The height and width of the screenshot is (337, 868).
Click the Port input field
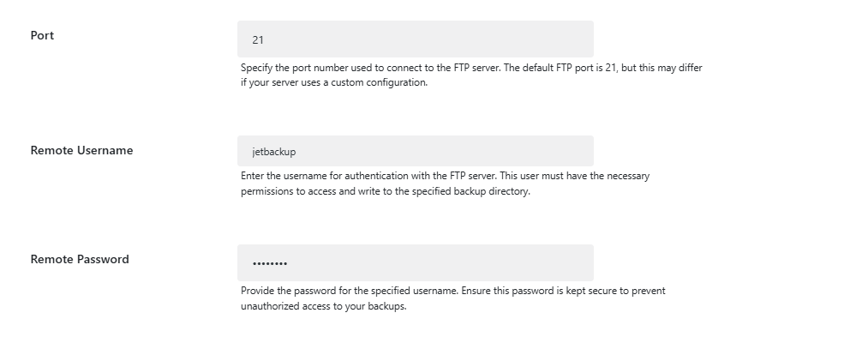click(416, 39)
